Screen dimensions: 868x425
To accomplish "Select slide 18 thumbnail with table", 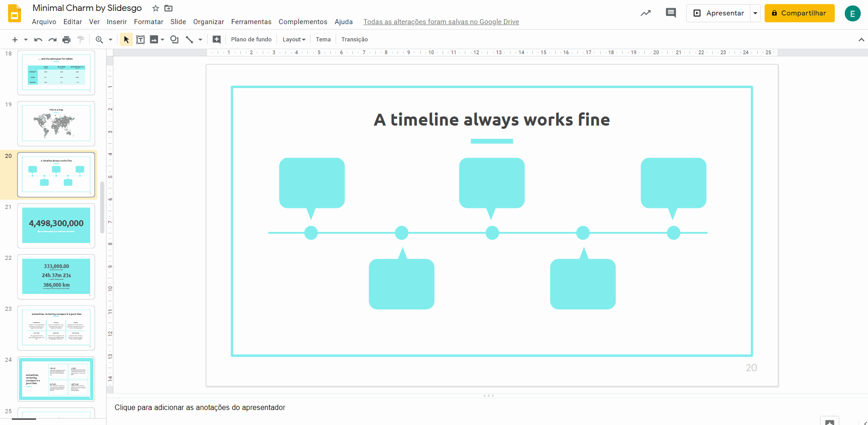I will (56, 72).
